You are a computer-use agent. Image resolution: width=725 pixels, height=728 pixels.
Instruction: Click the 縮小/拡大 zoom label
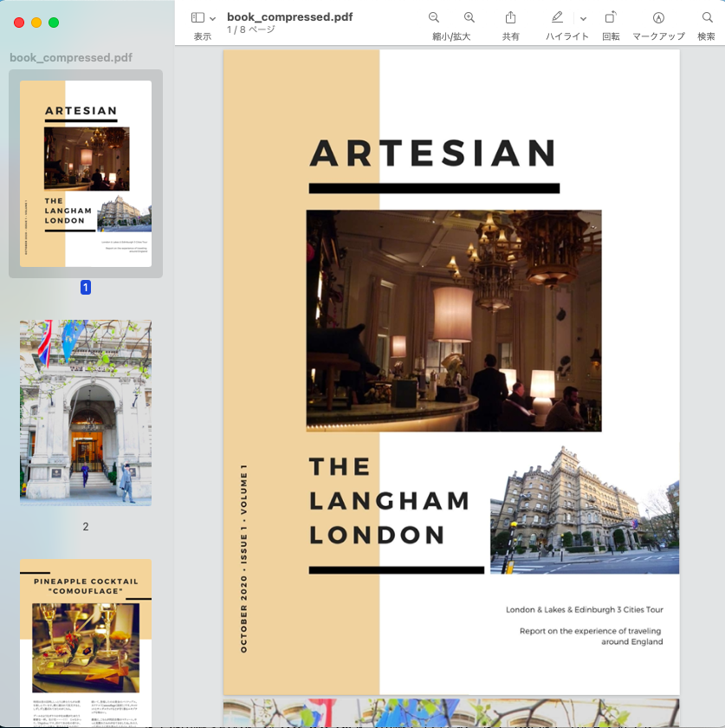pos(451,36)
